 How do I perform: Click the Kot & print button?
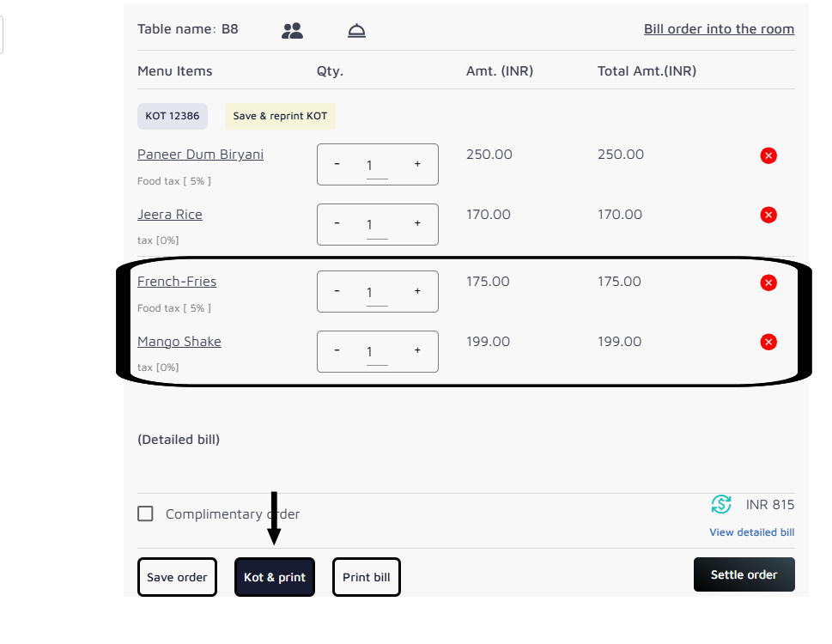click(275, 577)
